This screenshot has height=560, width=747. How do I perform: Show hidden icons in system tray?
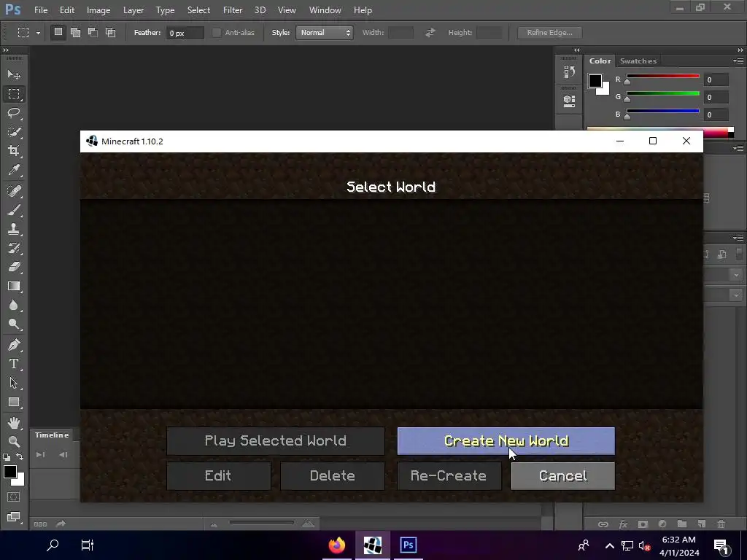coord(610,545)
